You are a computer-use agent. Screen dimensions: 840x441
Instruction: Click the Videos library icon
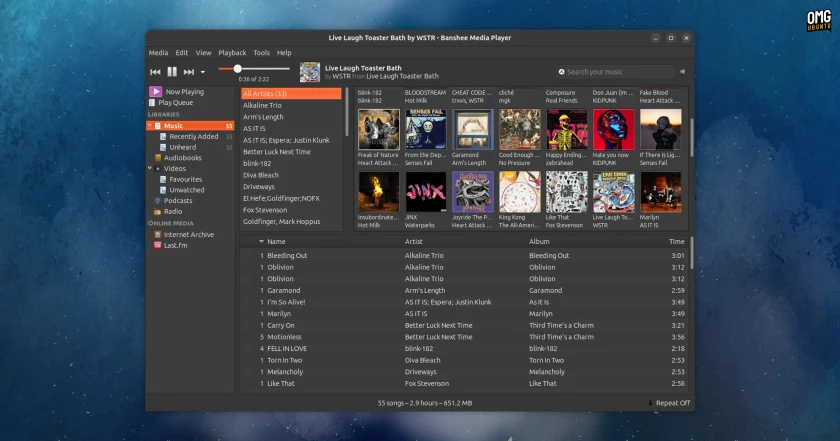158,168
